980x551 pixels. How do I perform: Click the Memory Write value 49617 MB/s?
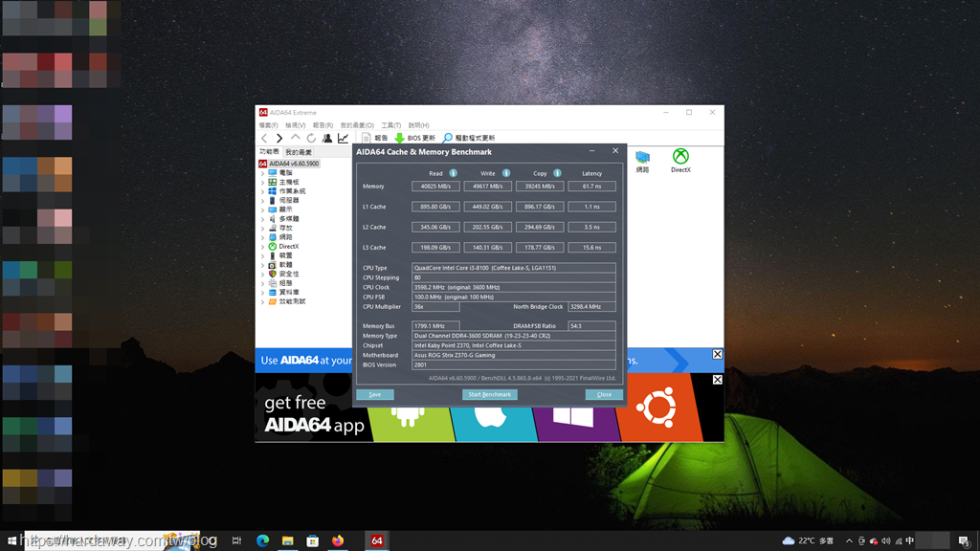pyautogui.click(x=487, y=187)
